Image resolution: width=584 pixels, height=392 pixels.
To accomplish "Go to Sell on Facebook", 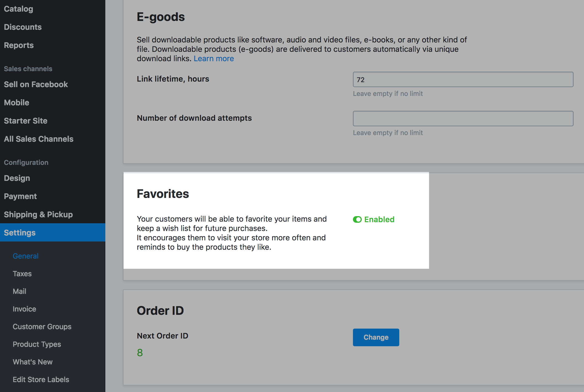I will [36, 84].
